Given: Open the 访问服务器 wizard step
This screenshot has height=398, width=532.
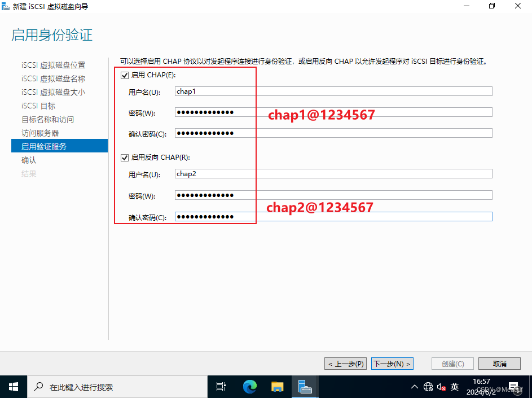Looking at the screenshot, I should point(40,133).
